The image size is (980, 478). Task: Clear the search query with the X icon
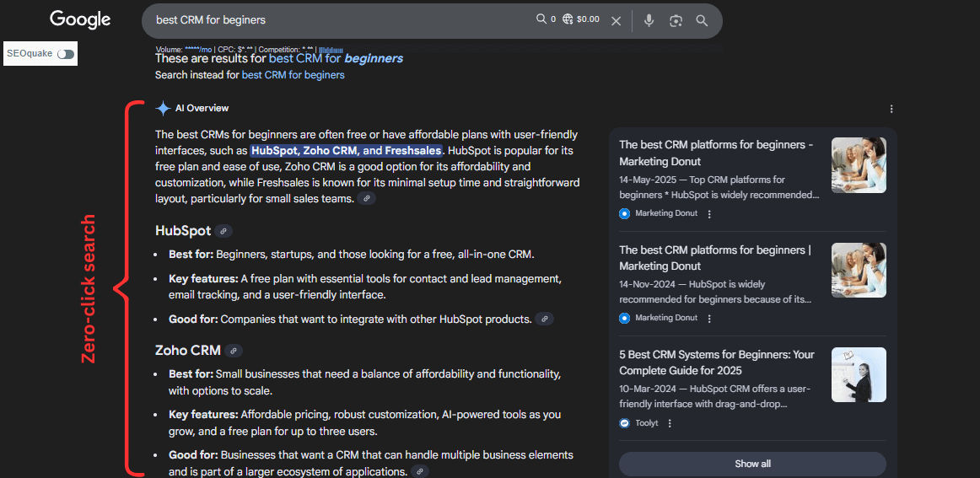point(616,21)
